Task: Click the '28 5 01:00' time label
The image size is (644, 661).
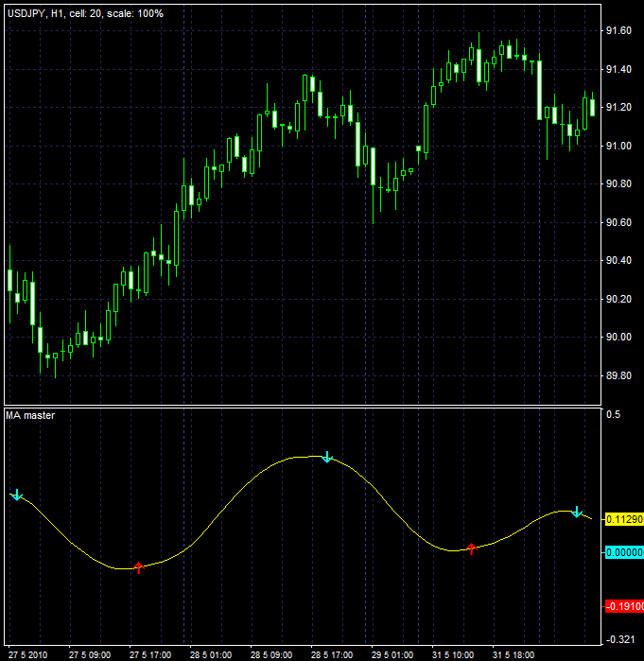Action: 211,655
